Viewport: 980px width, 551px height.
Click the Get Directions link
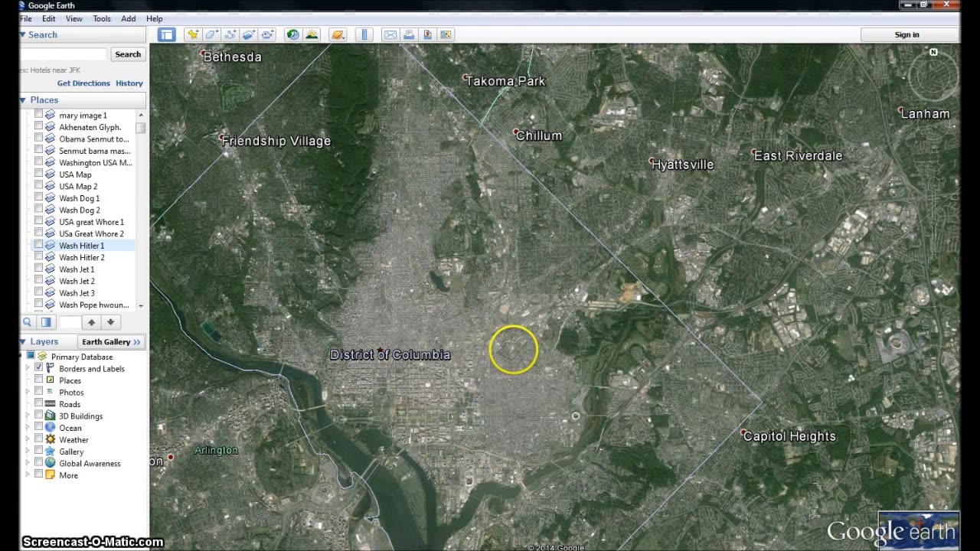click(83, 83)
